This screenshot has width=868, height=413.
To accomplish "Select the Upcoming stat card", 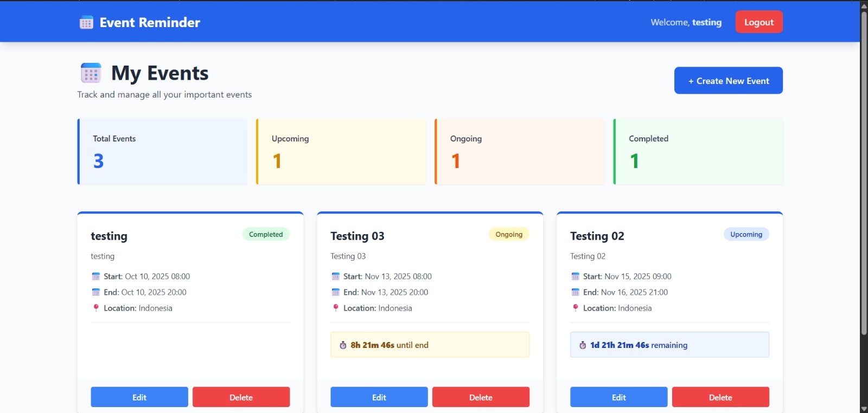I will 341,152.
